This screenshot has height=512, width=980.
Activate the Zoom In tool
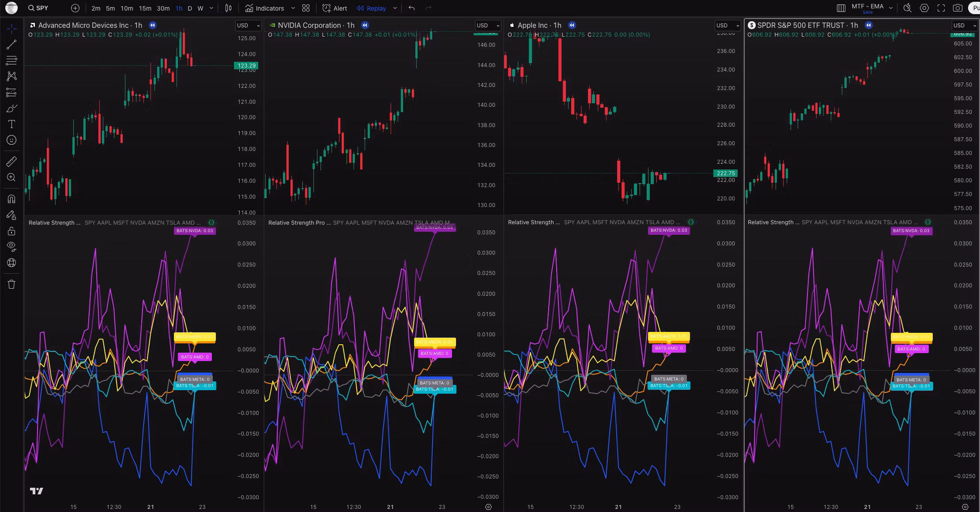pos(12,177)
